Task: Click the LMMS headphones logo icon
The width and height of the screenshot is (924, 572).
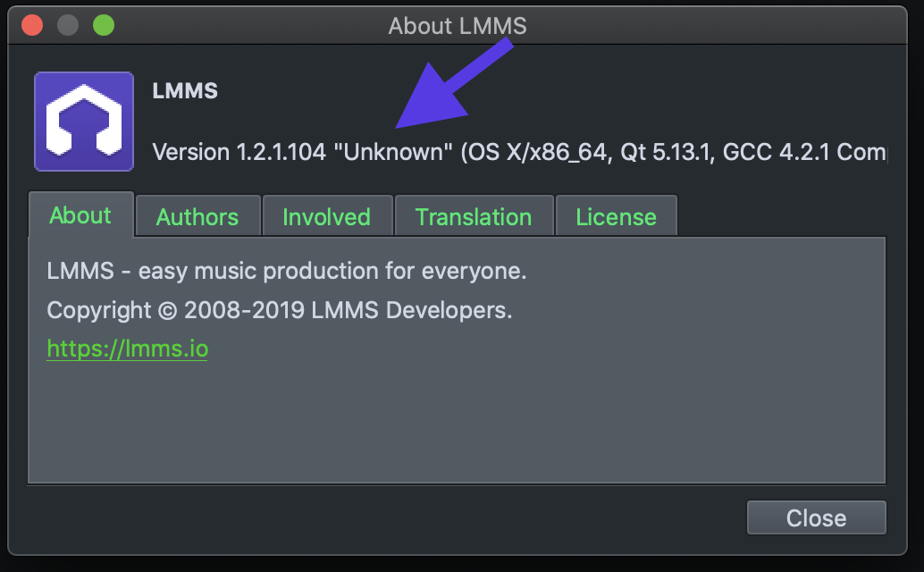Action: [x=83, y=121]
